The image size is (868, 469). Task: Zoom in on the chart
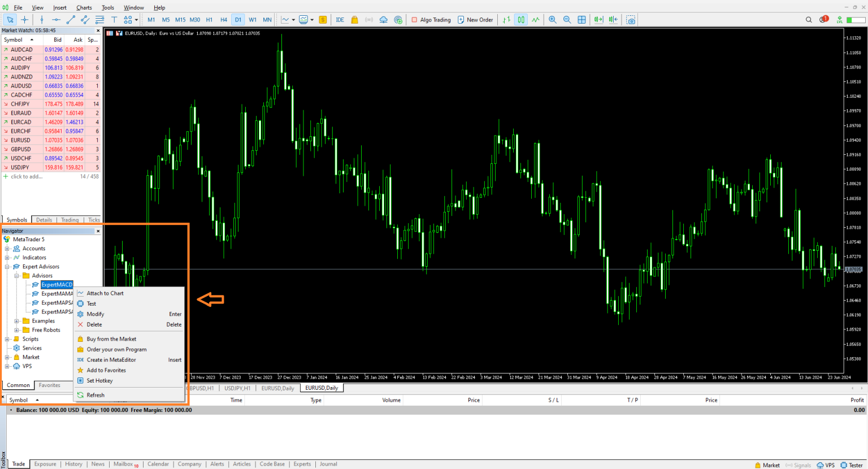click(552, 19)
